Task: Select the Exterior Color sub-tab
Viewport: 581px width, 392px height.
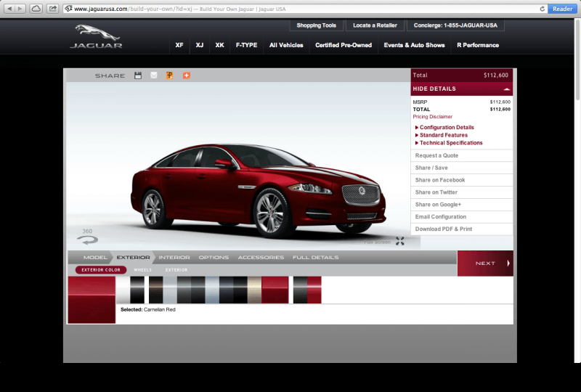Action: tap(101, 270)
